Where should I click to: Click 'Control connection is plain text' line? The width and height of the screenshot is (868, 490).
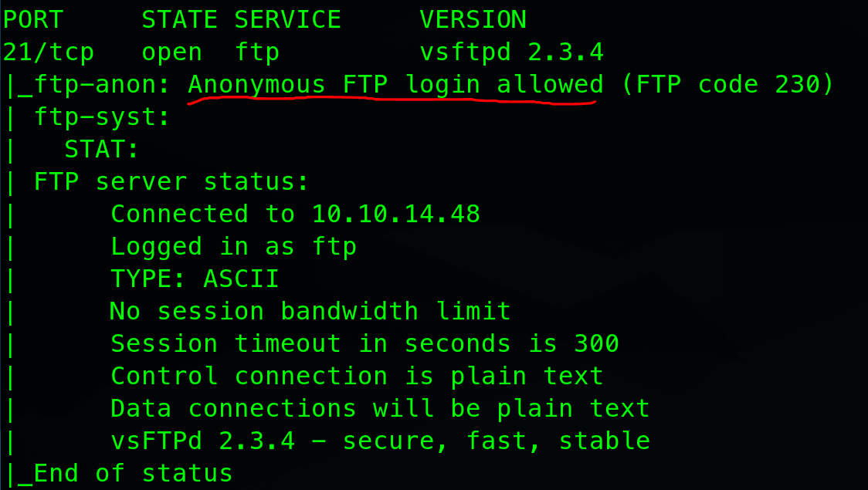357,377
